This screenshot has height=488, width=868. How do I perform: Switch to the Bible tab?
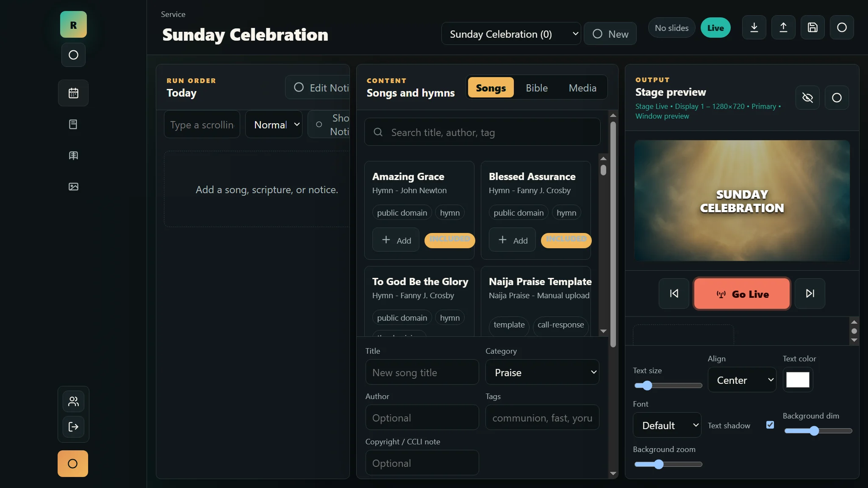(536, 88)
